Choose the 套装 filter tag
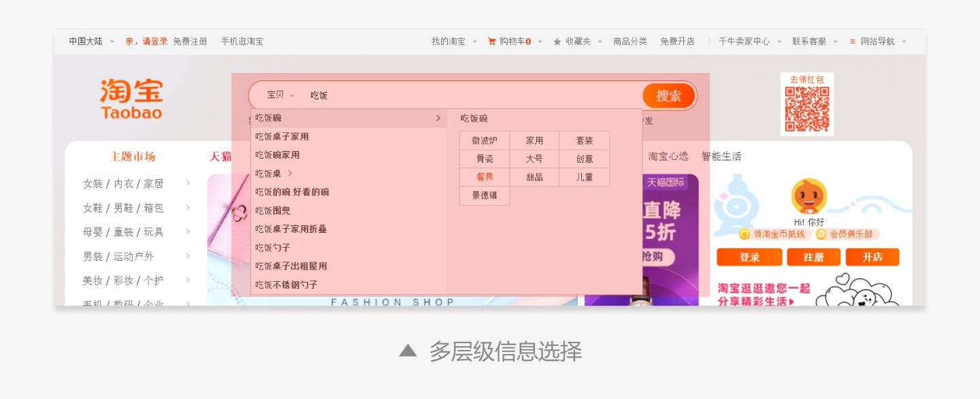The image size is (980, 399). 585,140
